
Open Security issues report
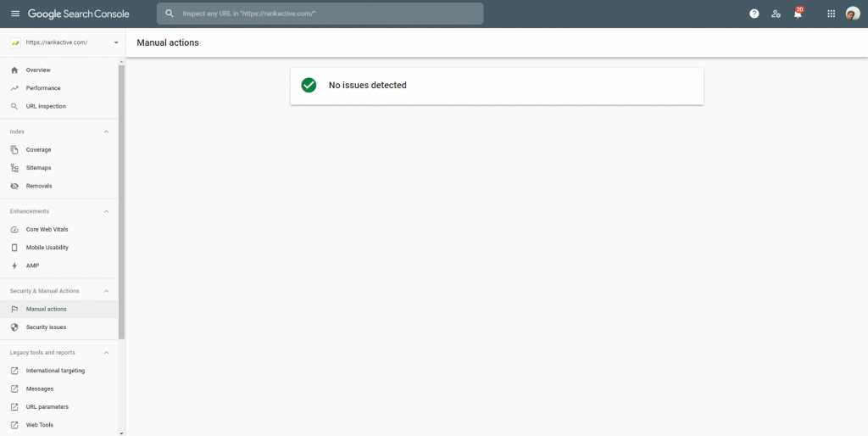coord(58,327)
